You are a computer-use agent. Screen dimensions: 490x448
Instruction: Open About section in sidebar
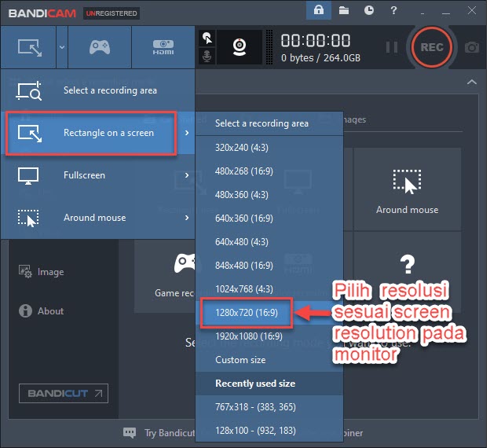42,310
